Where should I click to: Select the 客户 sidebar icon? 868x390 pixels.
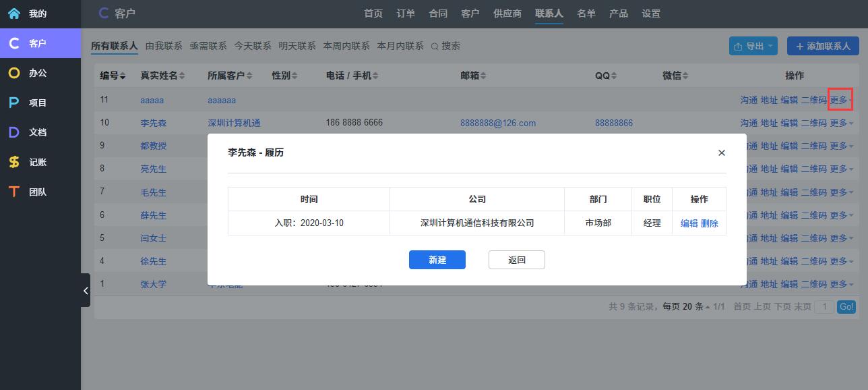(x=14, y=43)
